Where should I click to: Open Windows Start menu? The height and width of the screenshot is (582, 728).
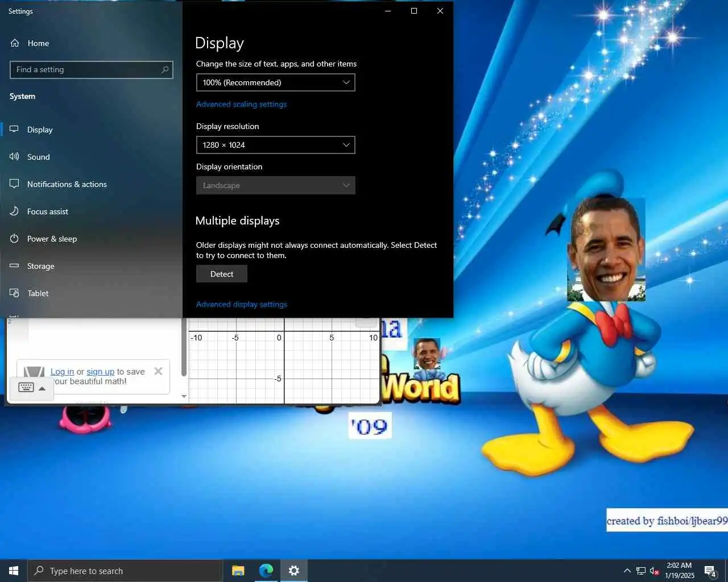pos(14,571)
